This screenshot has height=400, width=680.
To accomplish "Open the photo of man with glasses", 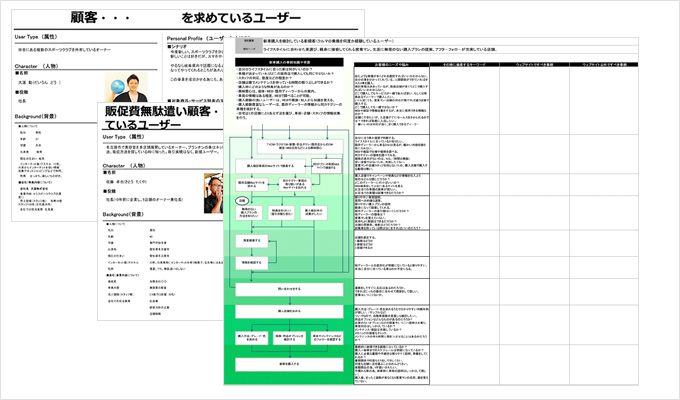I will click(213, 193).
